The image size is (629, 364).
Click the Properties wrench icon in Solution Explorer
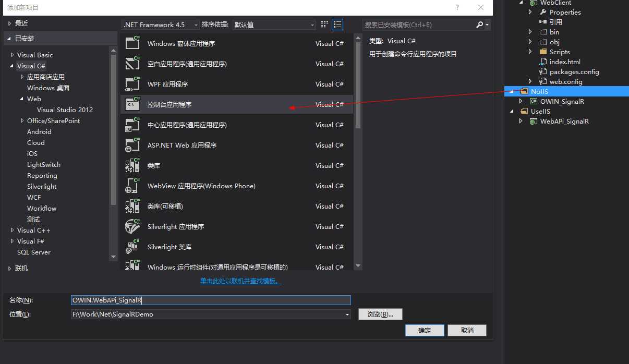pos(543,12)
